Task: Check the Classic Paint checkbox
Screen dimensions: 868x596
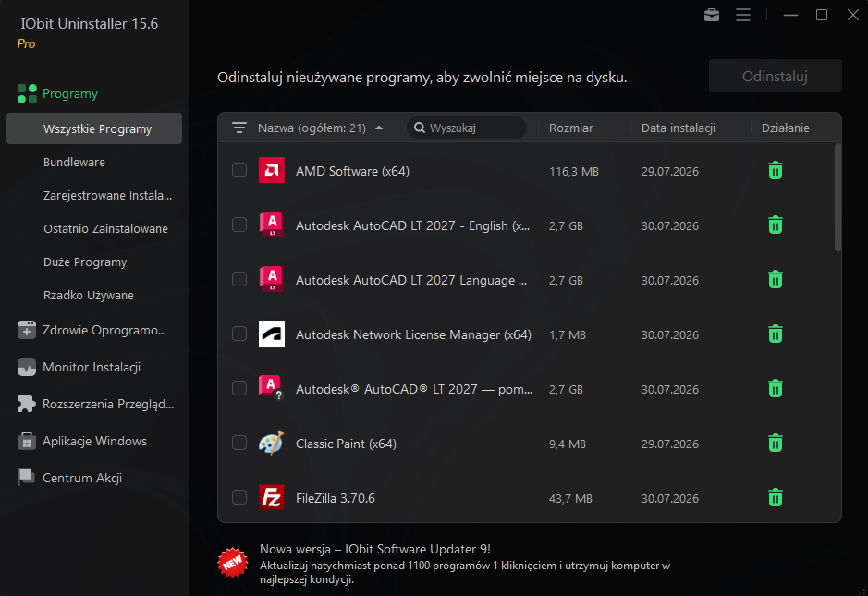Action: [x=239, y=443]
